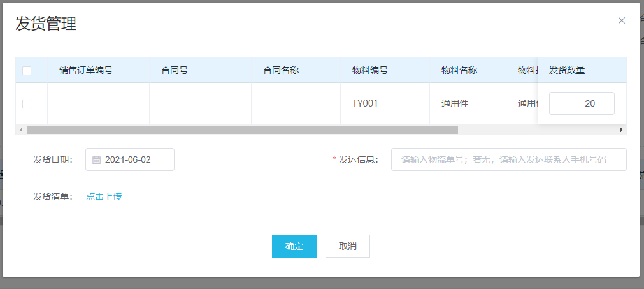
Task: Click the calendar icon in 发货日期 field
Action: click(x=97, y=160)
